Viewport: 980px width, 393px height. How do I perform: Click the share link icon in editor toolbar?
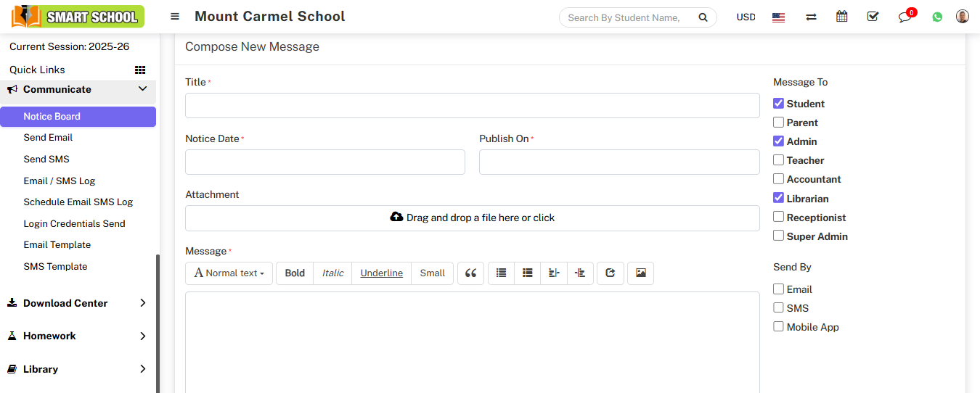tap(610, 273)
